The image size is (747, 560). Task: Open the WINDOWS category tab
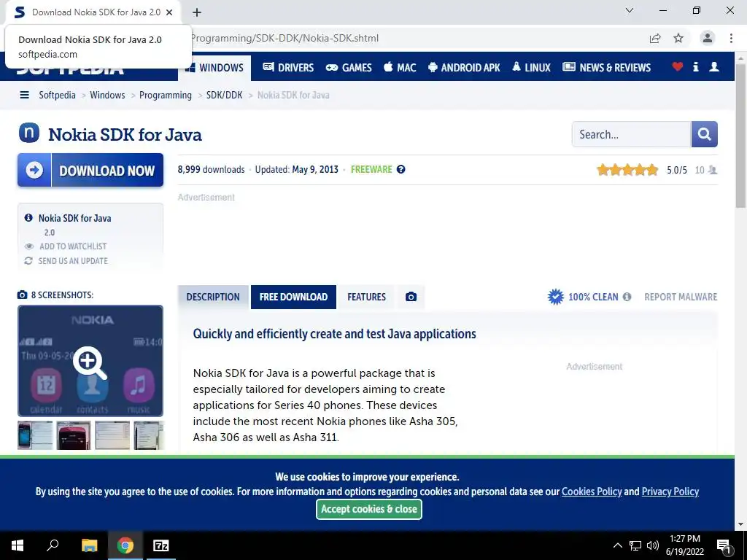coord(214,67)
